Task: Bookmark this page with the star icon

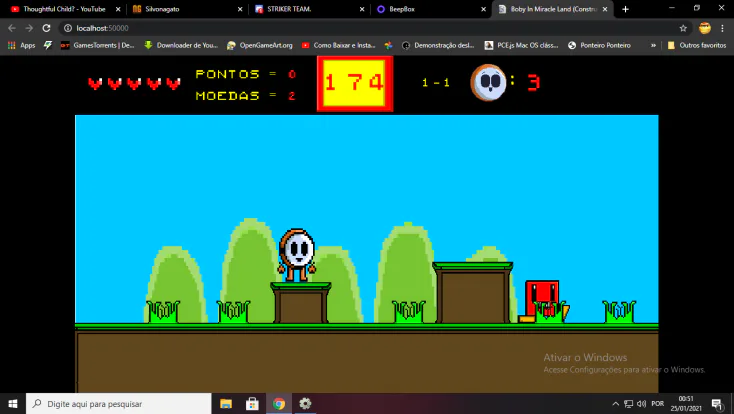Action: point(683,28)
